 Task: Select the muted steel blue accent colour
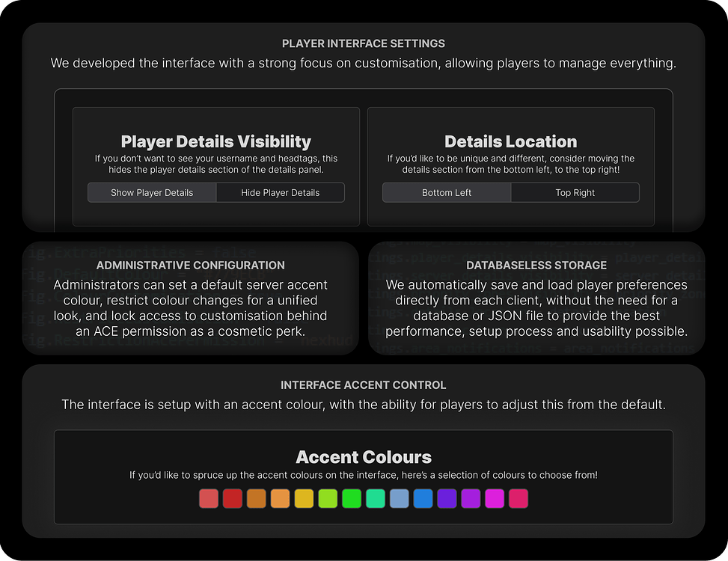tap(400, 498)
